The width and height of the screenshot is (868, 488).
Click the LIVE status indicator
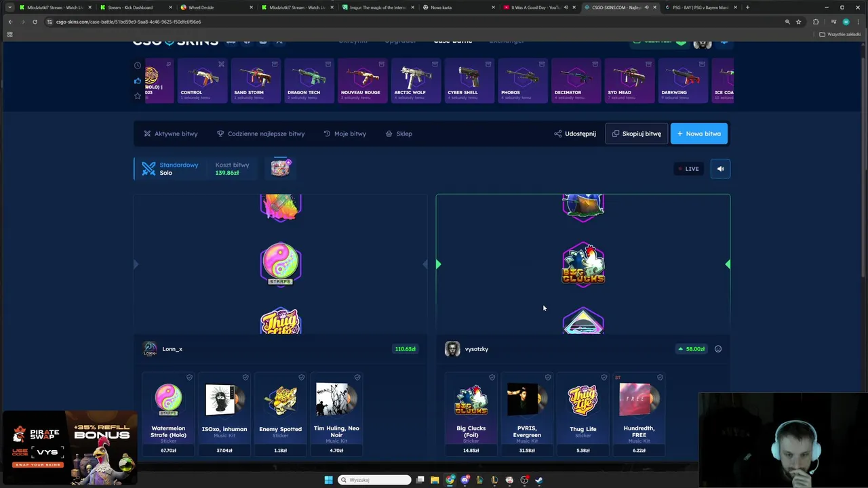688,169
